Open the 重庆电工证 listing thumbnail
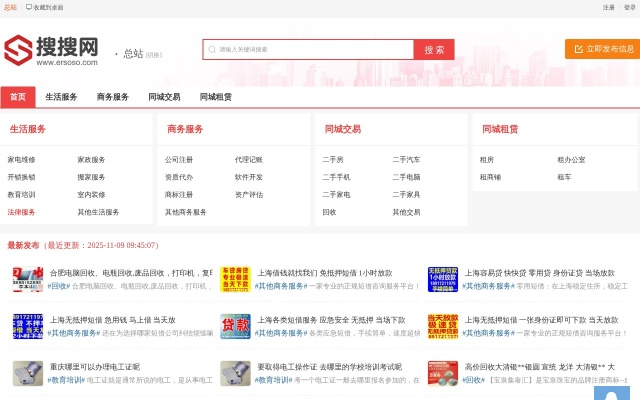 [x=27, y=373]
